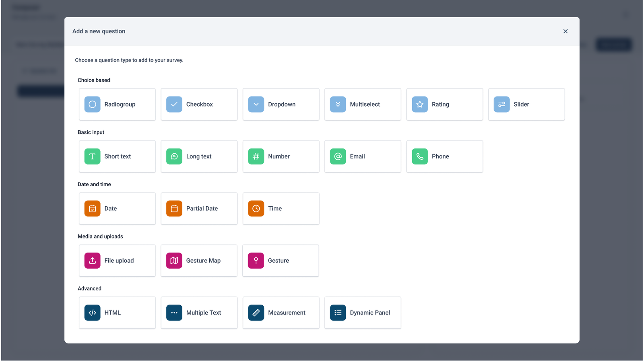644x362 pixels.
Task: Select the Rating star icon
Action: pyautogui.click(x=420, y=104)
